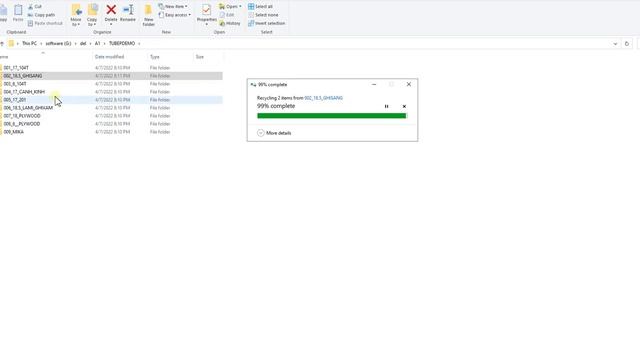Sort by the Size column header
The height and width of the screenshot is (360, 640).
(200, 57)
